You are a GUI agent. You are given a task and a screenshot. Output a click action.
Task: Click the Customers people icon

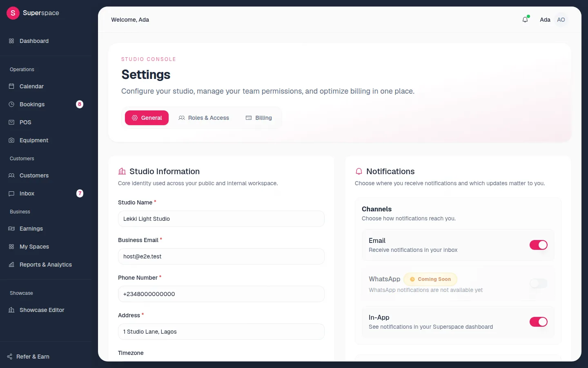click(11, 175)
